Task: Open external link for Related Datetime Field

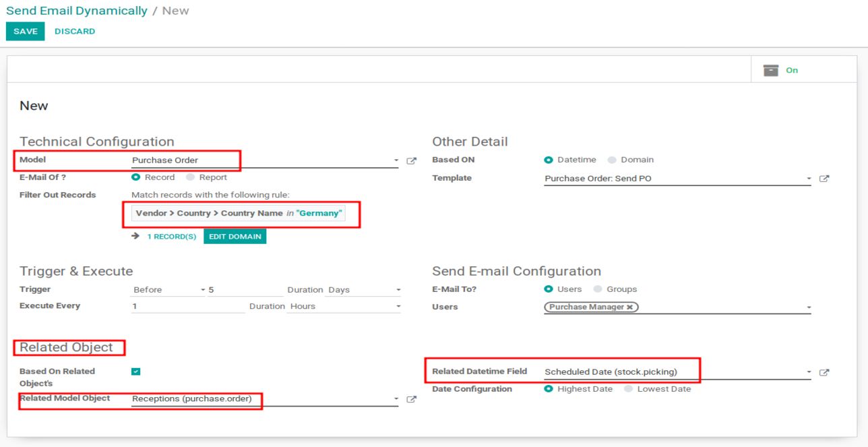Action: (824, 373)
